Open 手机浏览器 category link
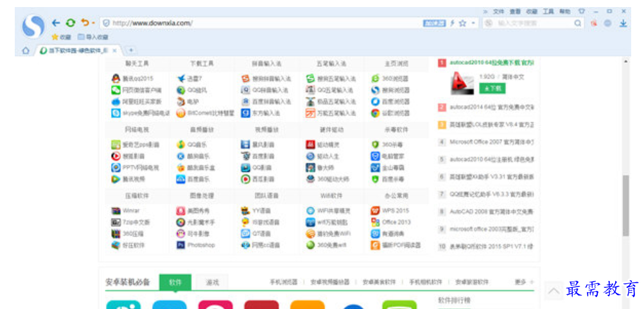 tap(283, 282)
